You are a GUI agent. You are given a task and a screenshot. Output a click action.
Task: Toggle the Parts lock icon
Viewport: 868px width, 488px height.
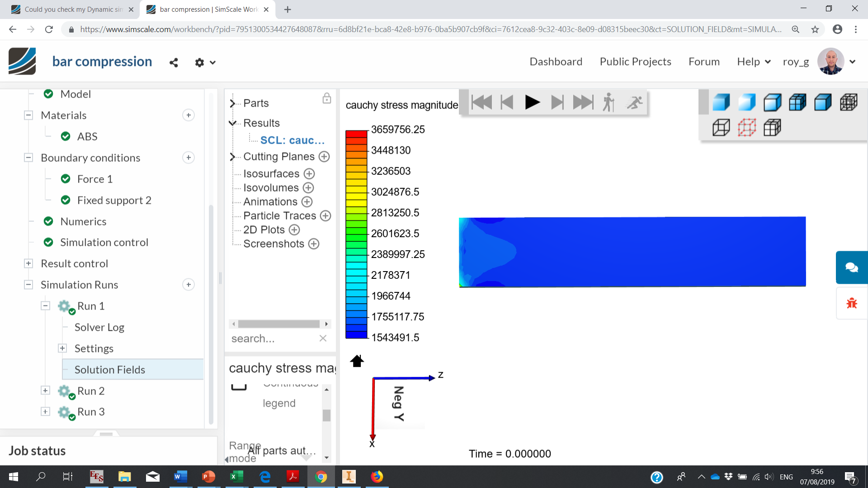click(326, 99)
